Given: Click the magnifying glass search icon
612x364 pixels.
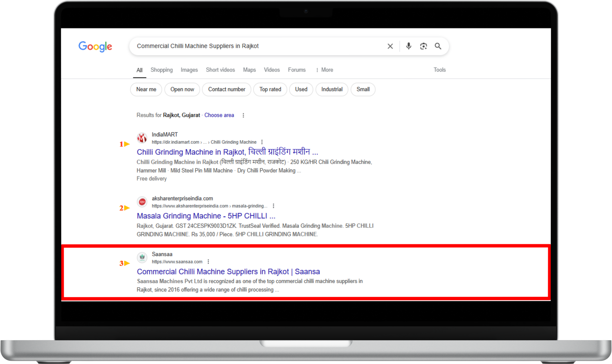Looking at the screenshot, I should 438,46.
